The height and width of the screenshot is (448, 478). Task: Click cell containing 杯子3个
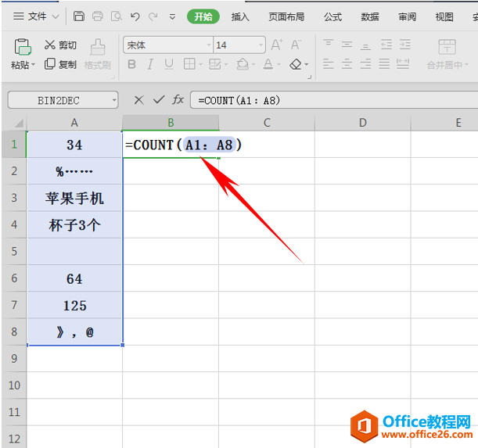[74, 224]
